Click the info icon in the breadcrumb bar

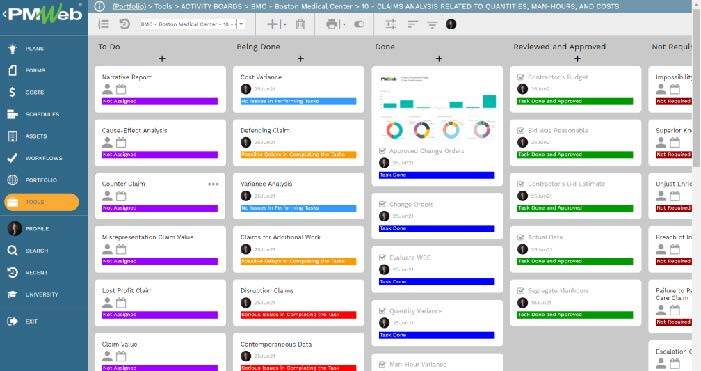(100, 6)
